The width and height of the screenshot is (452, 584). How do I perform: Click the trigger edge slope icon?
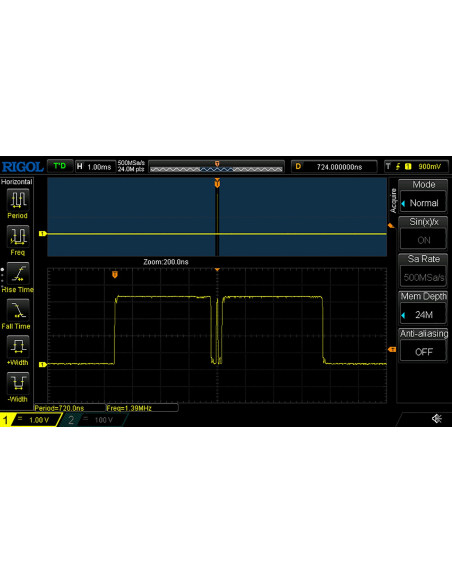pyautogui.click(x=398, y=166)
